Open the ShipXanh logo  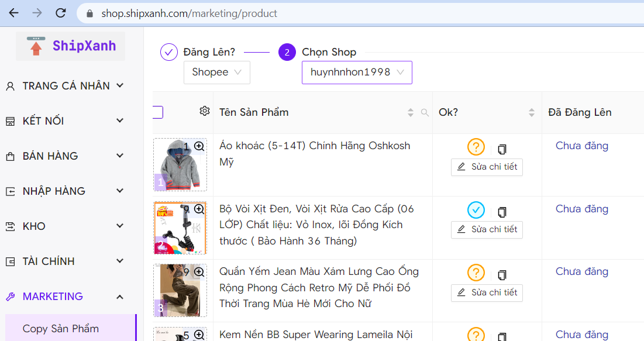click(70, 45)
